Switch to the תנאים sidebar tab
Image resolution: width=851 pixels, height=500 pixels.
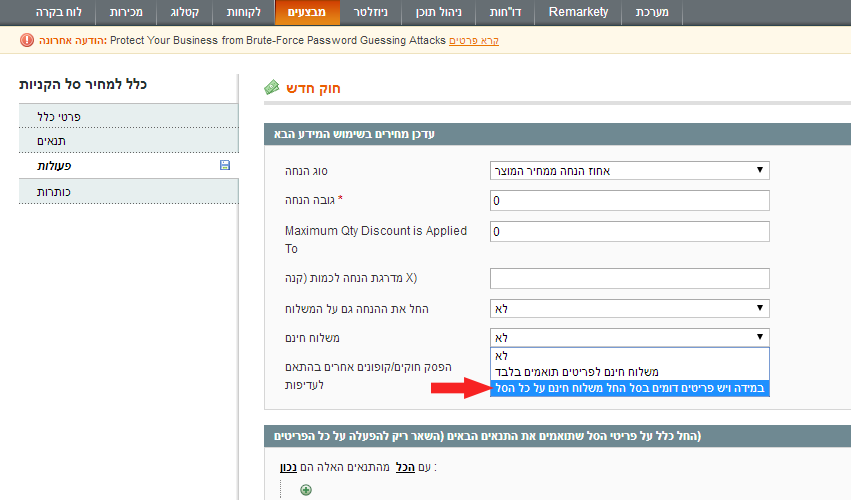tap(128, 141)
